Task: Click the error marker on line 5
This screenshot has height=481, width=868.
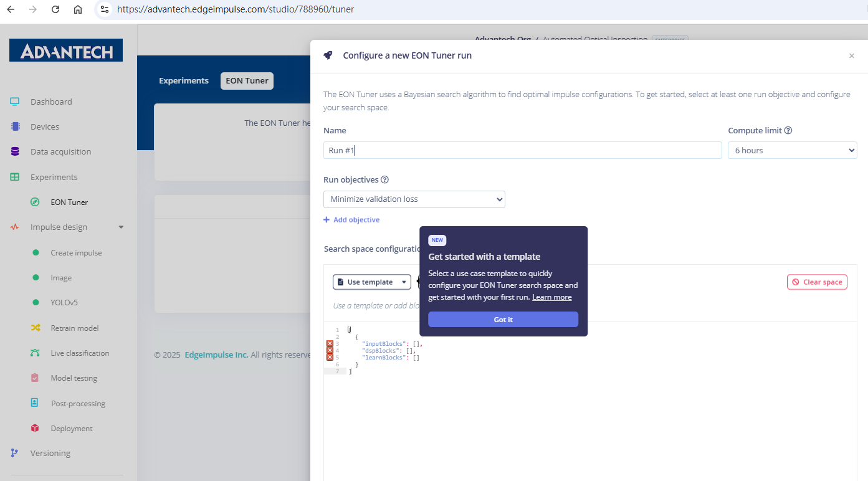Action: tap(330, 358)
